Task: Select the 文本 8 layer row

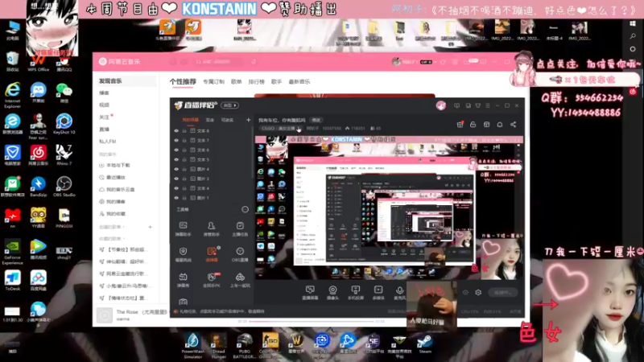Action: 212,130
